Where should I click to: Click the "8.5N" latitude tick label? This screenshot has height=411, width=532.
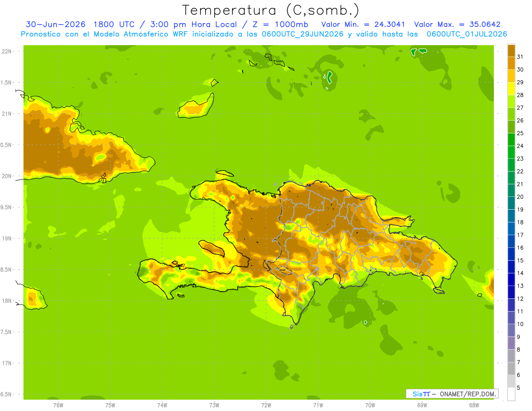click(7, 270)
